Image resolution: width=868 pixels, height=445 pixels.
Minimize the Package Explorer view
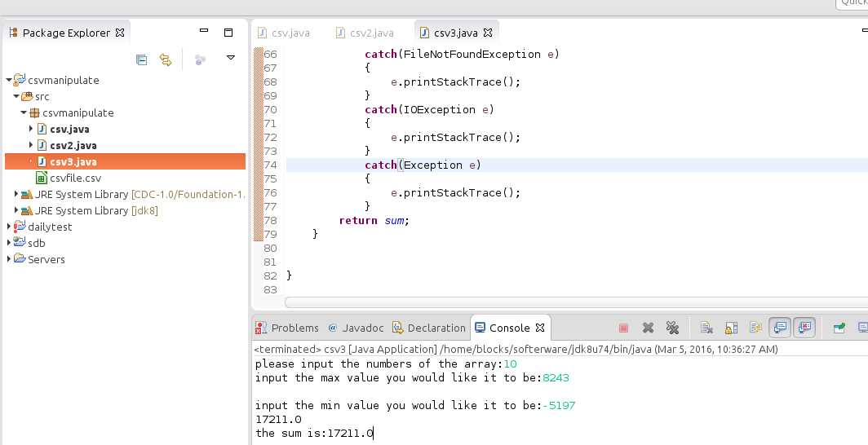(x=204, y=31)
